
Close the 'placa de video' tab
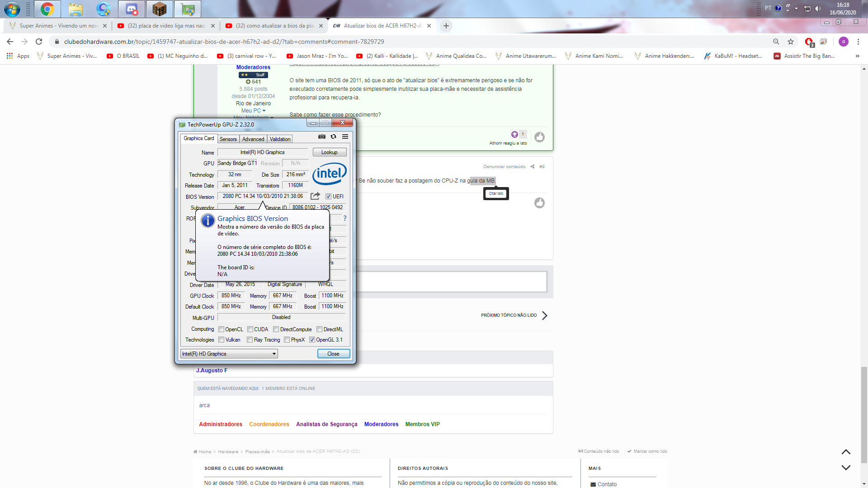[213, 26]
